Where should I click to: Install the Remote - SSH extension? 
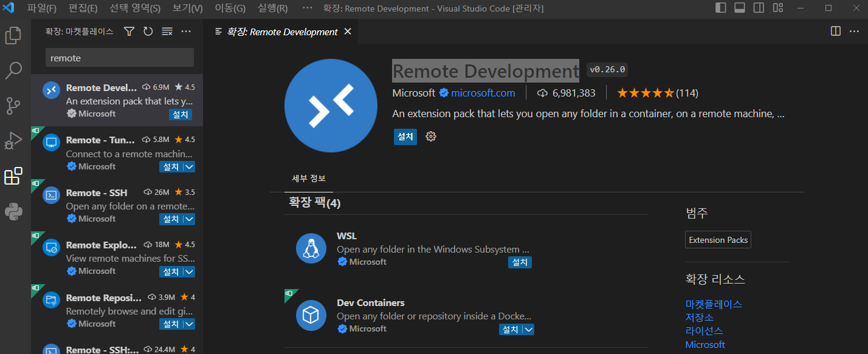pyautogui.click(x=171, y=219)
